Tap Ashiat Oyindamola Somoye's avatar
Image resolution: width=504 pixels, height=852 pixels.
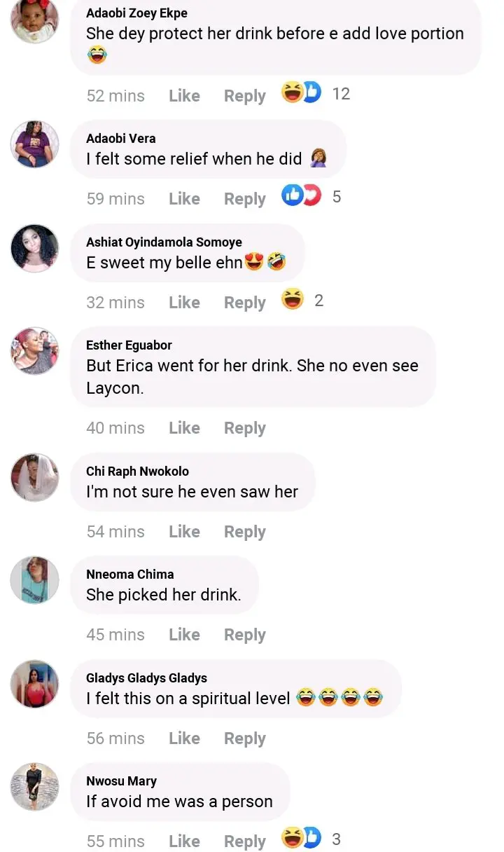(x=35, y=248)
